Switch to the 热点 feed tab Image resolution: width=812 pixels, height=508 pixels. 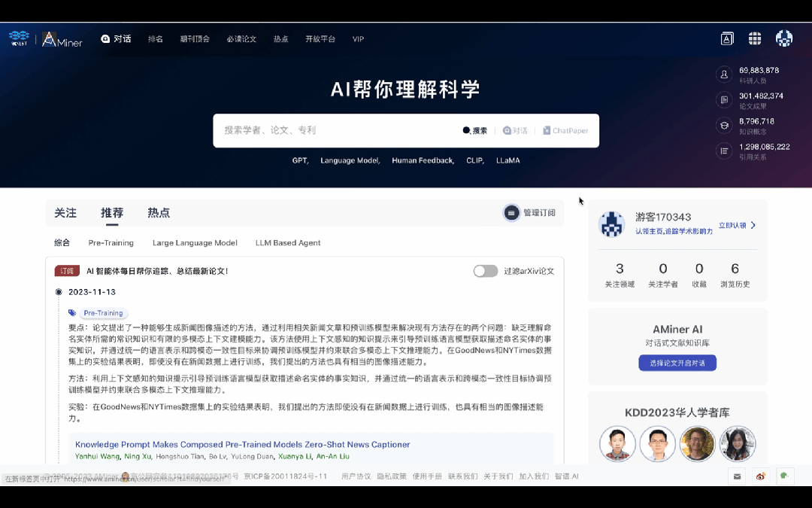(x=159, y=212)
